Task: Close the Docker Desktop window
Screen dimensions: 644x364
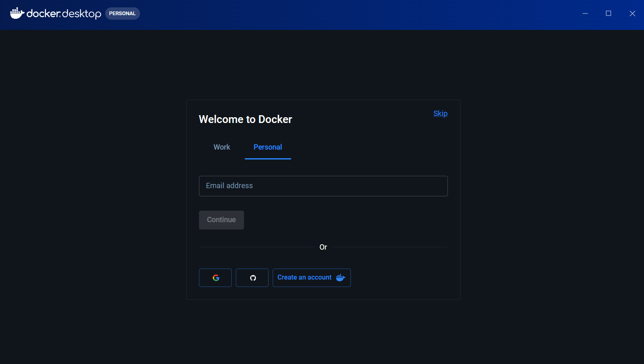Action: [x=633, y=14]
